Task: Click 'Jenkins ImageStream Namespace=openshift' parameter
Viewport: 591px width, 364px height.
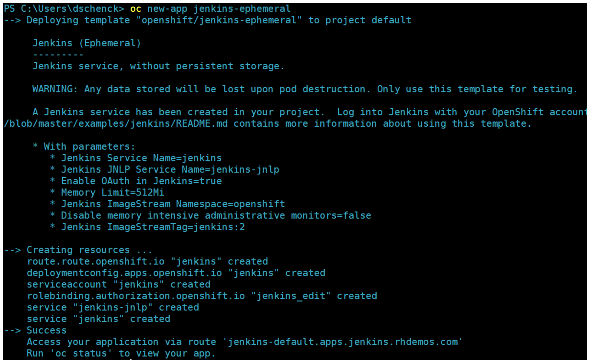Action: 173,204
